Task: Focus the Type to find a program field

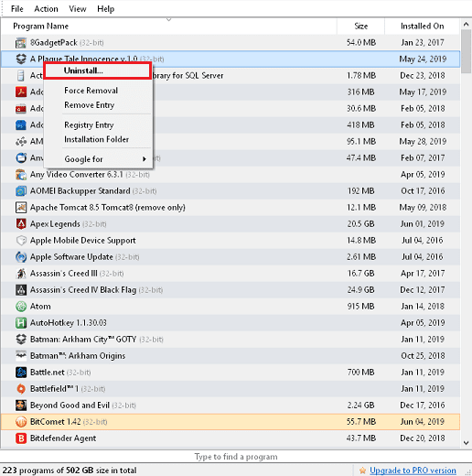Action: coord(236,457)
